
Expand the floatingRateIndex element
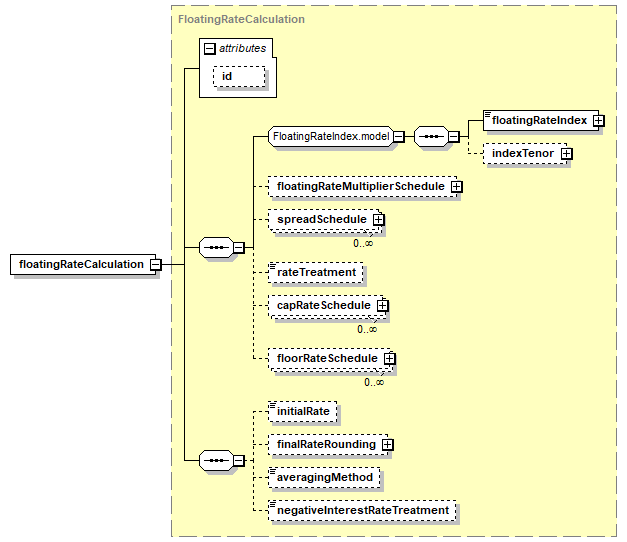tap(598, 120)
